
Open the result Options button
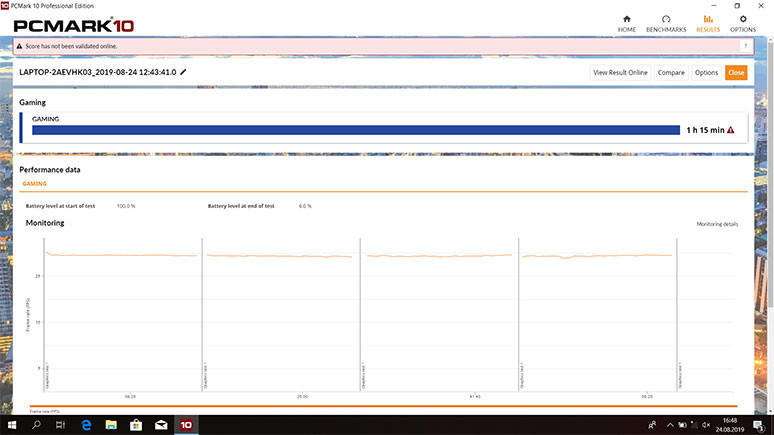tap(706, 73)
